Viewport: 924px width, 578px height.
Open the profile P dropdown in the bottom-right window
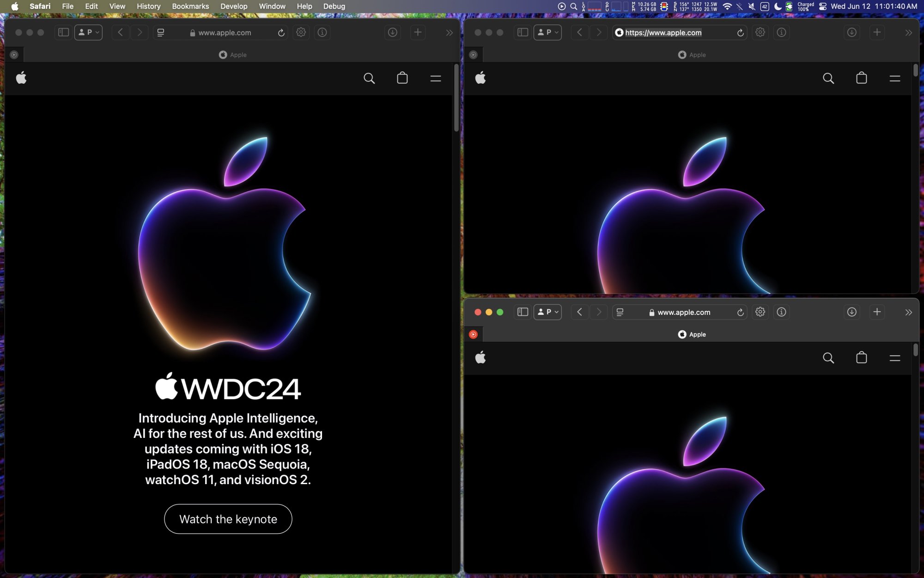[547, 312]
